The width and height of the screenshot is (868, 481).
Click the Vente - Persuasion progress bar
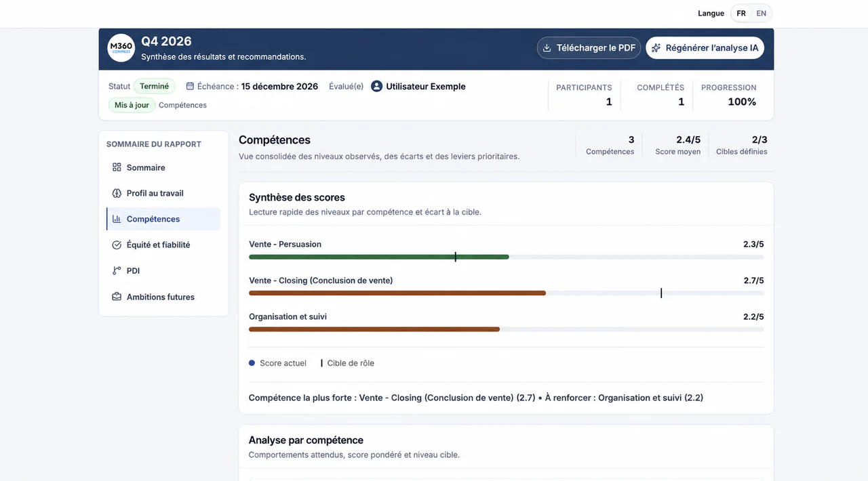tap(506, 257)
